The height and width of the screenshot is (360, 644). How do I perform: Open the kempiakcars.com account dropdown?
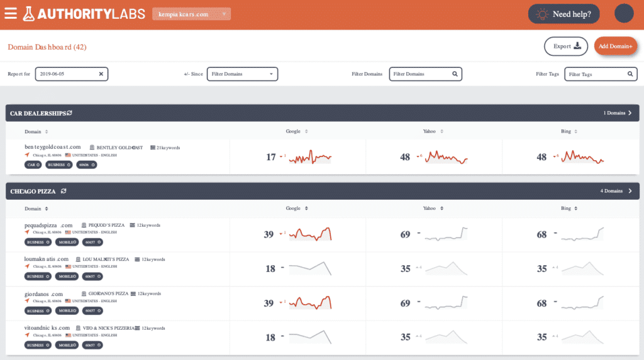tap(191, 14)
